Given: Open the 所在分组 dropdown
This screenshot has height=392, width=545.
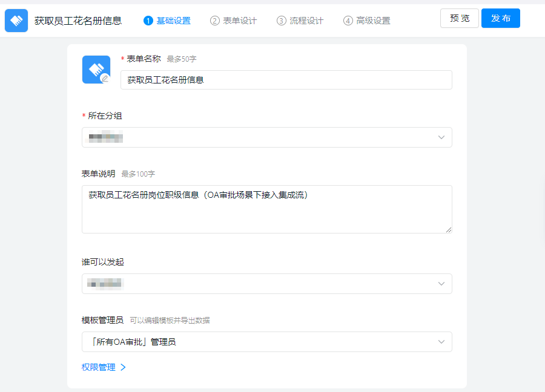Looking at the screenshot, I should (267, 137).
